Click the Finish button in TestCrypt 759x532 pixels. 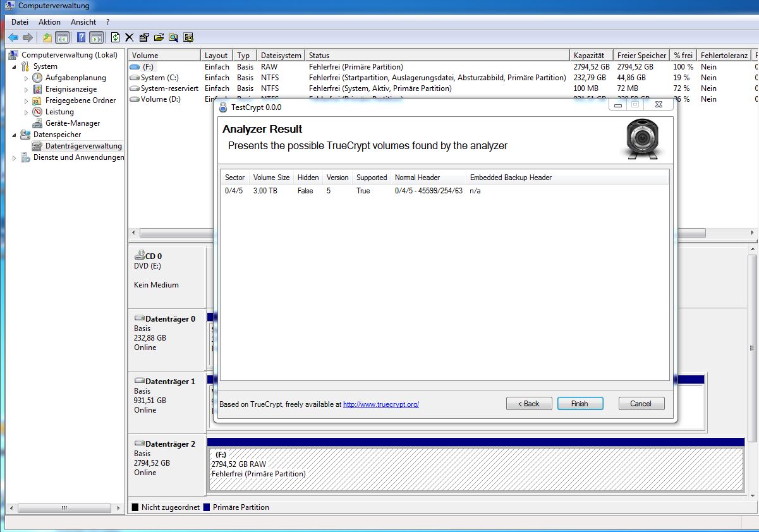pos(580,404)
